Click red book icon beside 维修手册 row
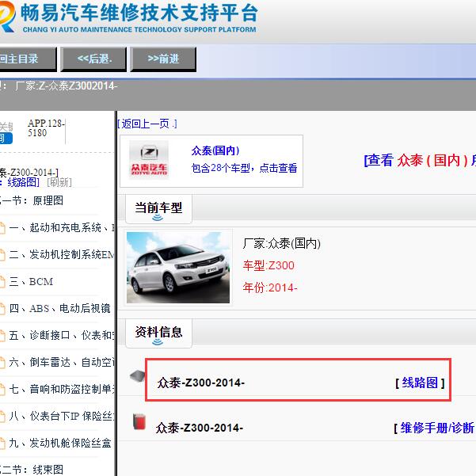Image resolution: width=476 pixels, height=476 pixels. click(x=139, y=421)
